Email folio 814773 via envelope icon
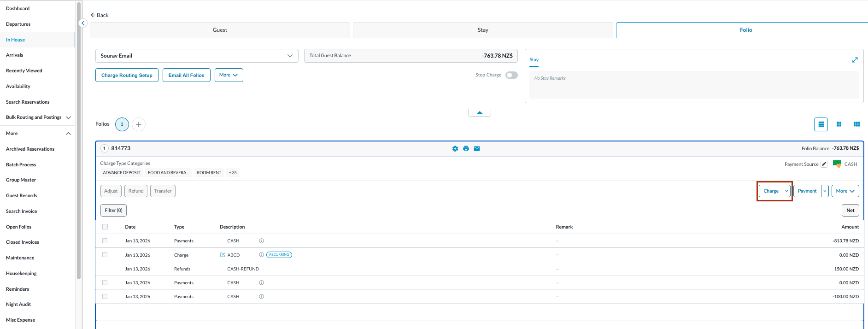The width and height of the screenshot is (868, 329). (477, 148)
